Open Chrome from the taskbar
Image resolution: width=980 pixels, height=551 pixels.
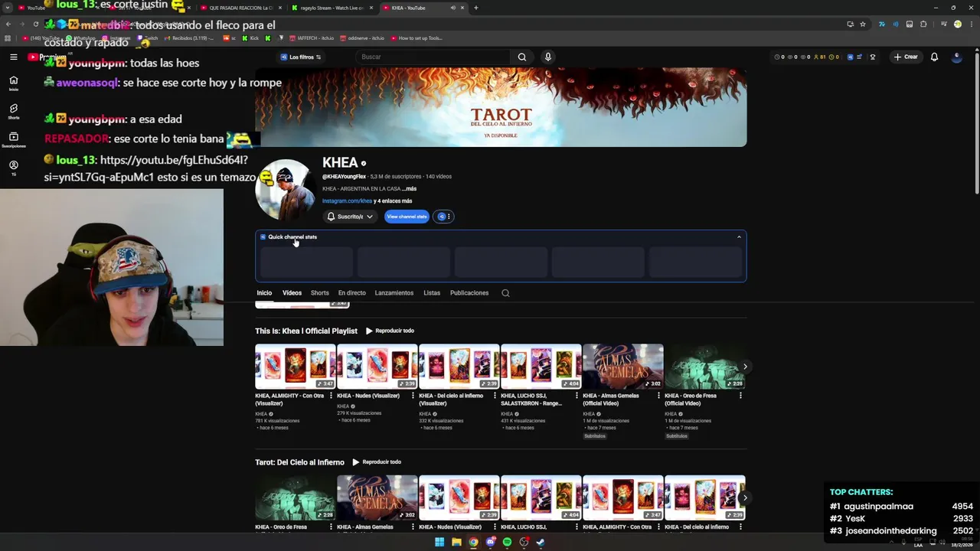click(x=473, y=542)
